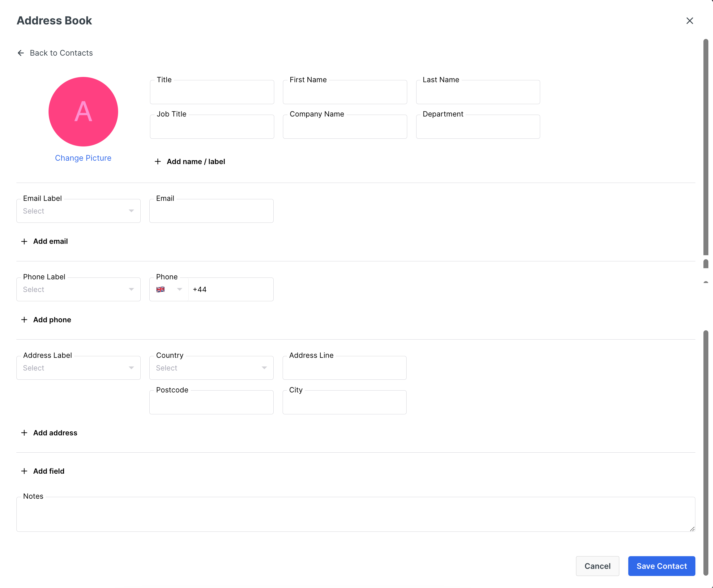Image resolution: width=713 pixels, height=588 pixels.
Task: Click the back arrow icon to Contacts
Action: pyautogui.click(x=21, y=53)
